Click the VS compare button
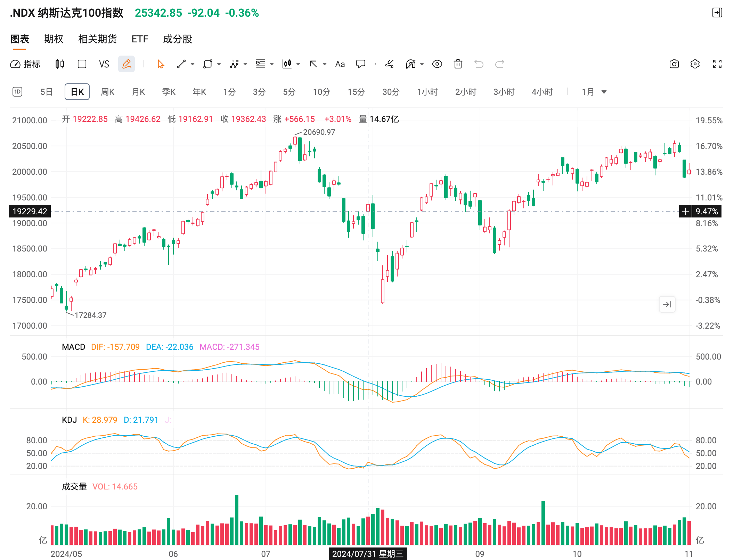Screen dimensions: 734x560 [104, 64]
